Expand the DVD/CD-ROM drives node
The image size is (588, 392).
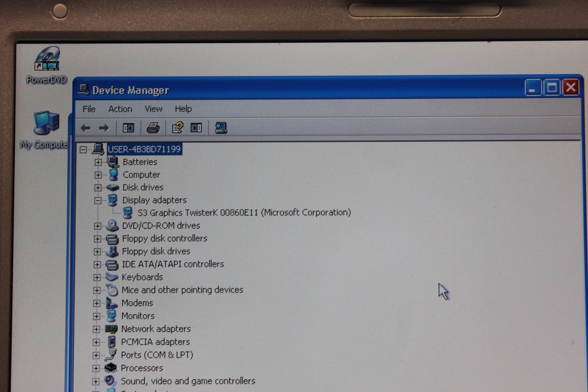pos(97,226)
